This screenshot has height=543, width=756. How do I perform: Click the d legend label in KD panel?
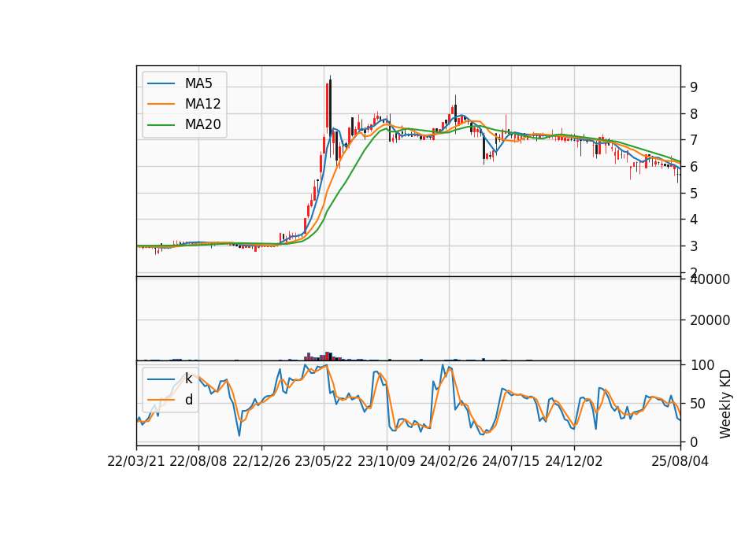(x=188, y=400)
